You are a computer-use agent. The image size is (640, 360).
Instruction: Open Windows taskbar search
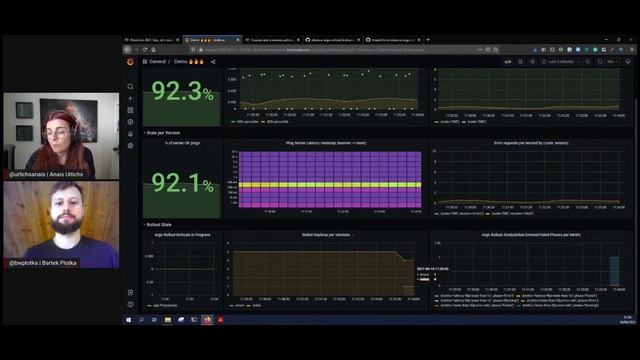141,320
